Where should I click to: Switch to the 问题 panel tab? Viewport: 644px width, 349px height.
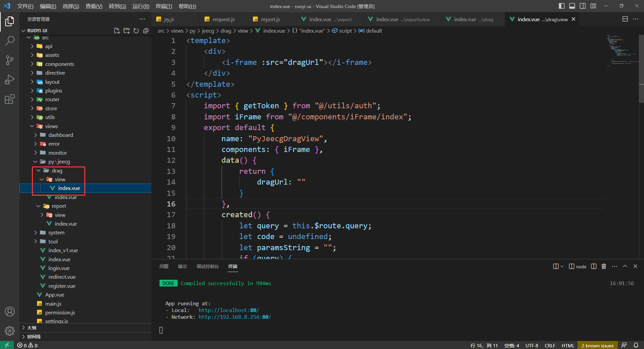164,266
